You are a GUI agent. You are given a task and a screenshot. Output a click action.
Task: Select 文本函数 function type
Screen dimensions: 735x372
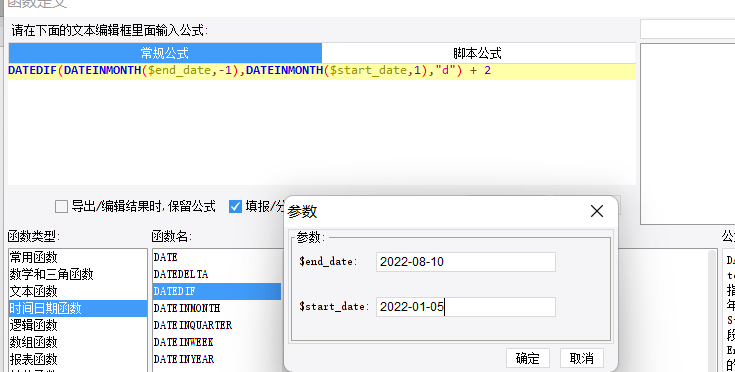(x=78, y=291)
